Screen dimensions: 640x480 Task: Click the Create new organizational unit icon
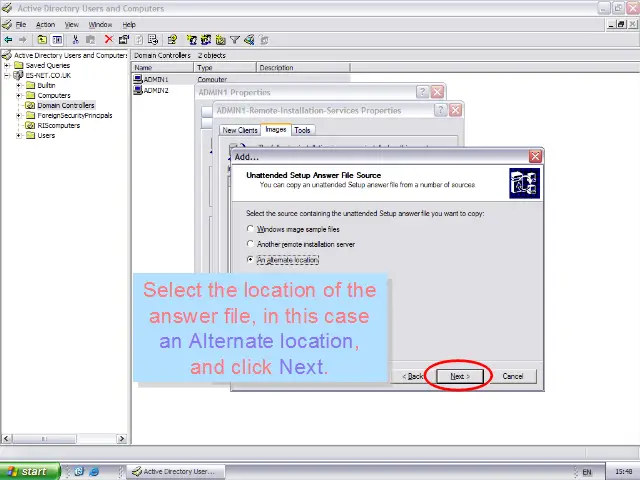click(220, 40)
